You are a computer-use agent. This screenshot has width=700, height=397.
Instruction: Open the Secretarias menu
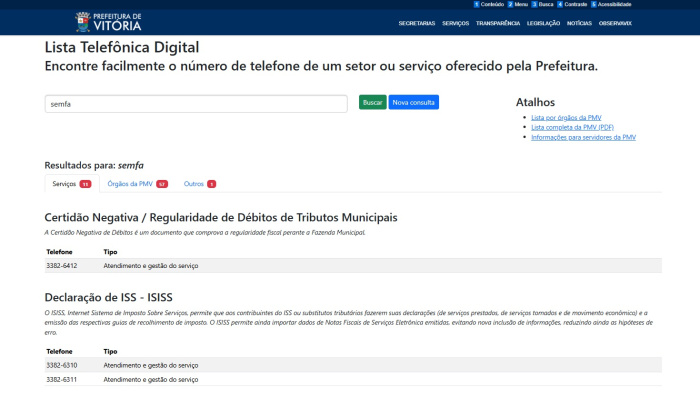tap(417, 23)
